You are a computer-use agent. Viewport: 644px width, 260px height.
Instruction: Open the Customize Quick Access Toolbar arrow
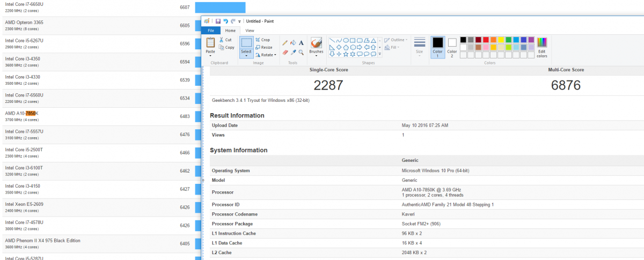(x=239, y=21)
